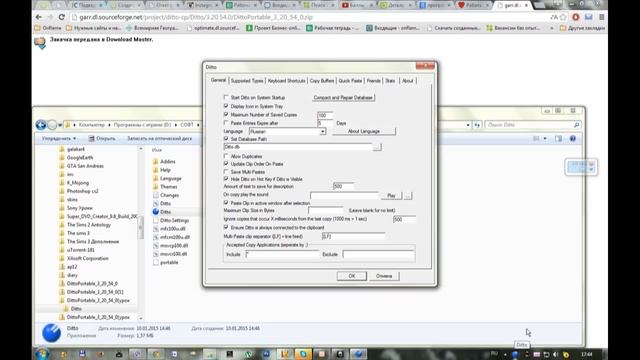The width and height of the screenshot is (640, 360).
Task: Enable Allow Duplicates checkbox
Action: (x=226, y=156)
